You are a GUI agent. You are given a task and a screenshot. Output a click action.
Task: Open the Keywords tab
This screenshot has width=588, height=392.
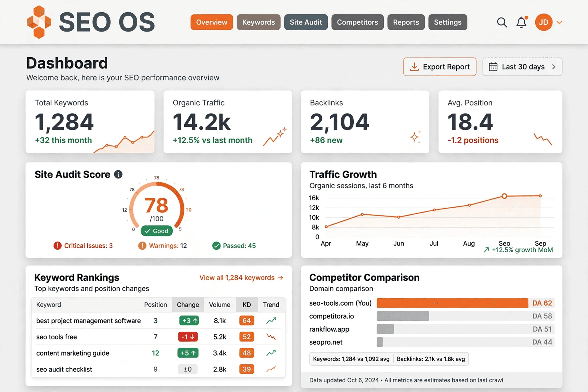click(258, 22)
